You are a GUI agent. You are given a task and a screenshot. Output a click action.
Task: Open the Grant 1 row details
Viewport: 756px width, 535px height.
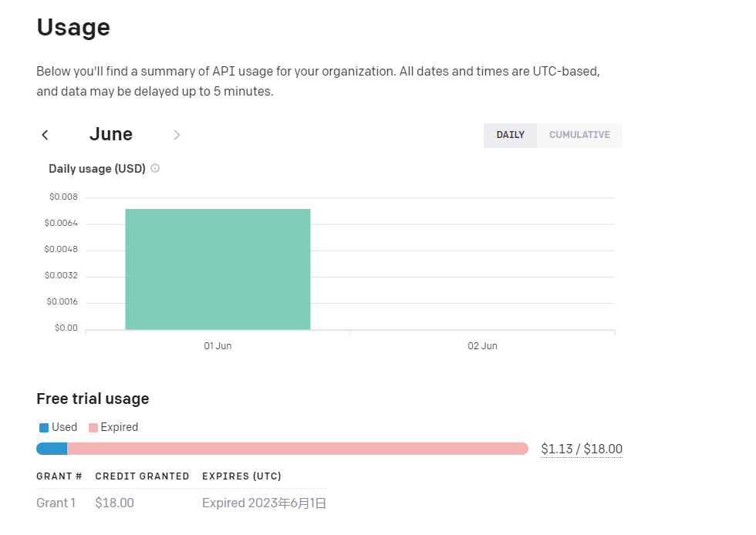coord(56,503)
